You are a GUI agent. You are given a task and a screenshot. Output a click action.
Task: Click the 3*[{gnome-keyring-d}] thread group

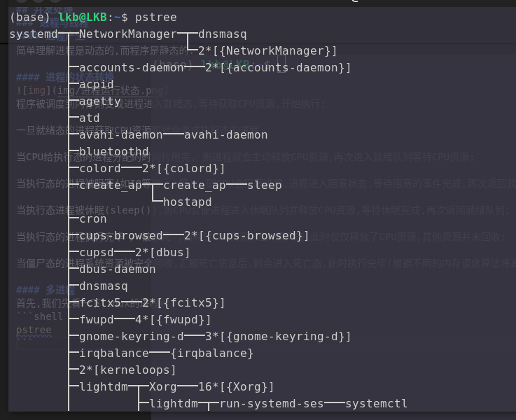[x=278, y=337]
